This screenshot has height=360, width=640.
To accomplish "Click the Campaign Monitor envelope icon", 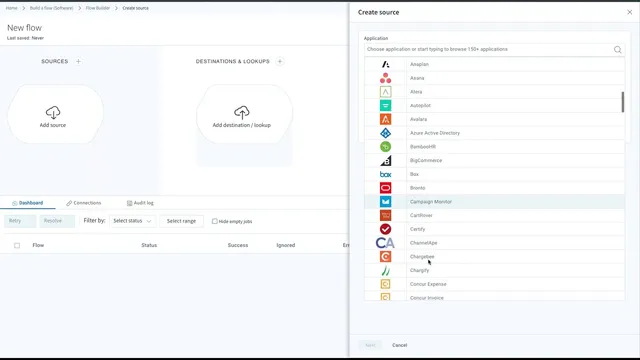I will [385, 202].
